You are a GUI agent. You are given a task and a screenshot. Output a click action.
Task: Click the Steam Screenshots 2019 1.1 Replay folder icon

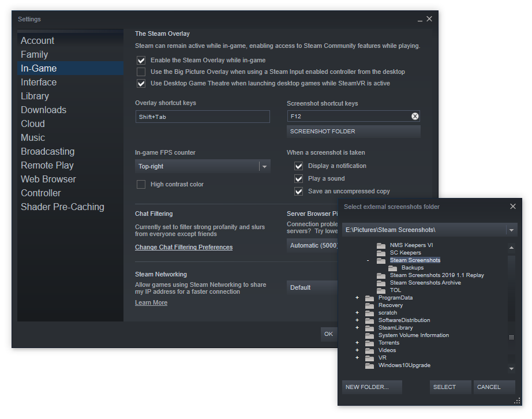[381, 275]
